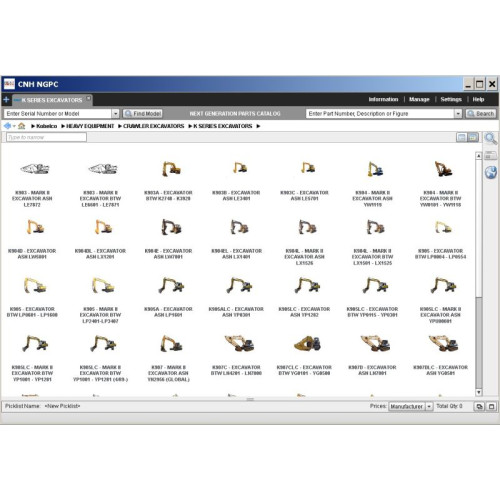
Task: Click the Search button for part numbers
Action: point(481,114)
